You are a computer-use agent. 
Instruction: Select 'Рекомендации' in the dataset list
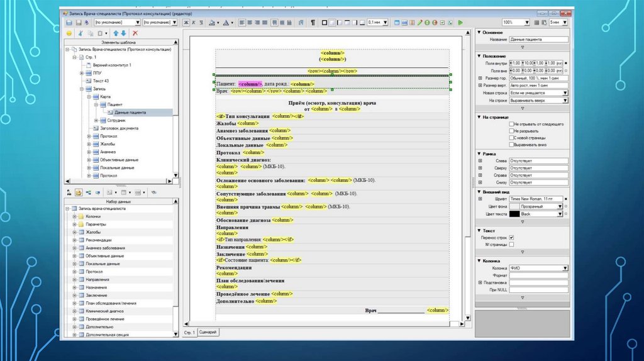(x=99, y=240)
